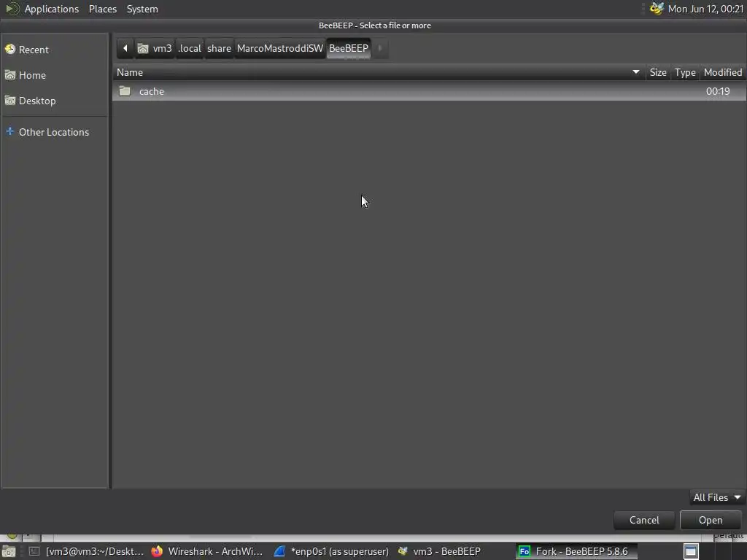The height and width of the screenshot is (560, 747).
Task: Sort files by Name column
Action: pyautogui.click(x=379, y=72)
